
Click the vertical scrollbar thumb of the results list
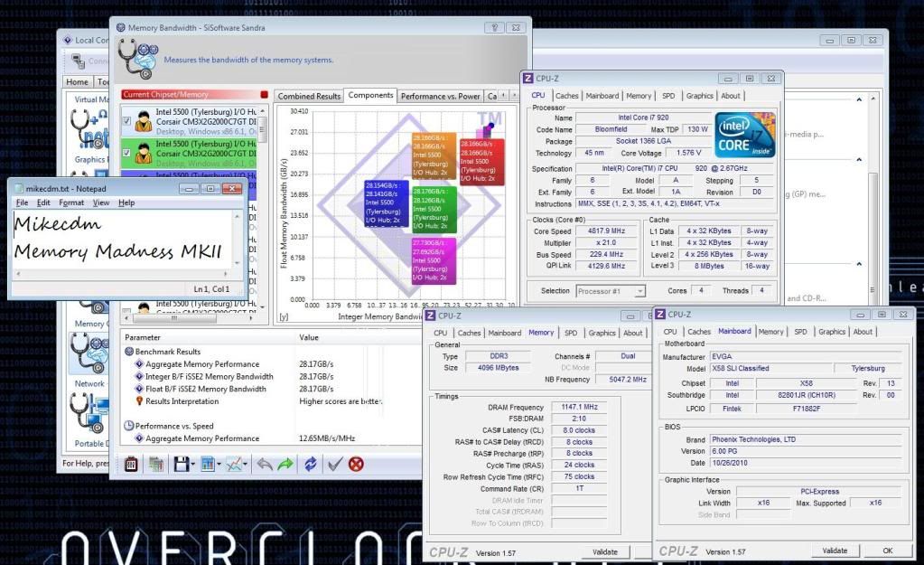(262, 129)
